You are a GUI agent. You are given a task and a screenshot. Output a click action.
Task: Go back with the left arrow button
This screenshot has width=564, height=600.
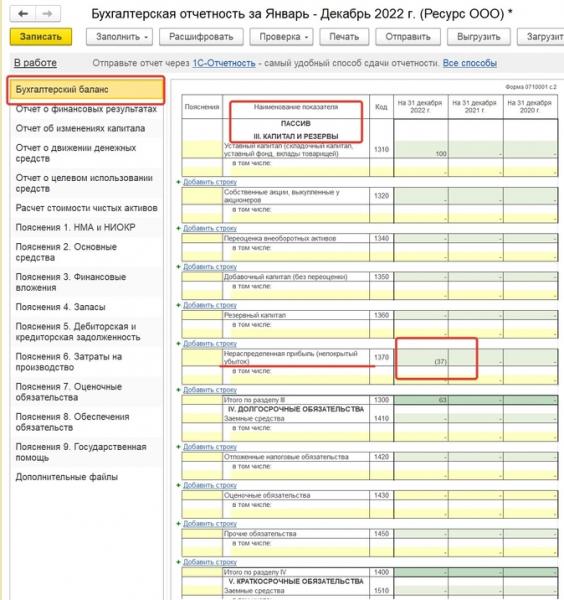pos(23,14)
